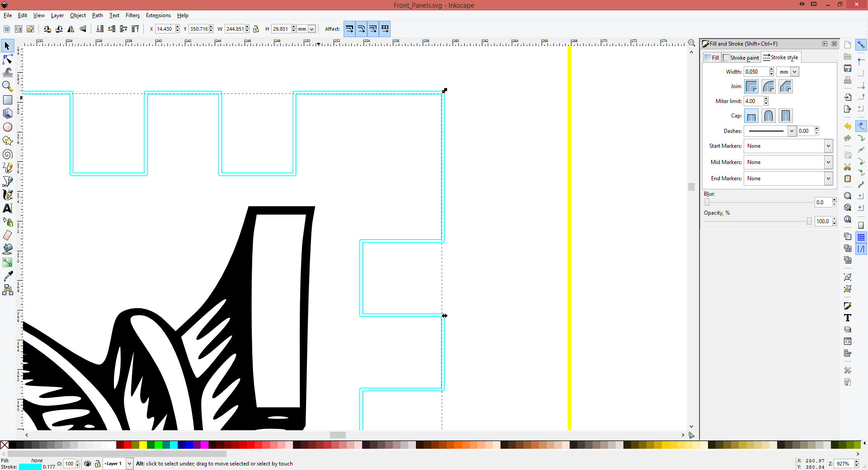
Task: Select the Star polygon tool
Action: click(7, 141)
